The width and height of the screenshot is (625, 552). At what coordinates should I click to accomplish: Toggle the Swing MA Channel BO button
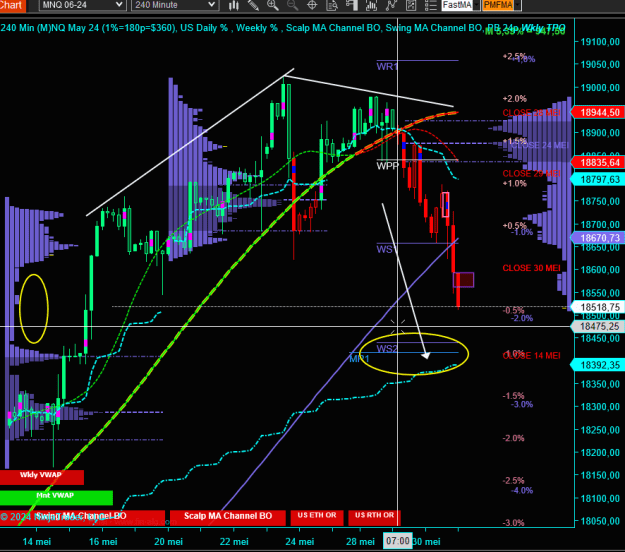pos(82,517)
